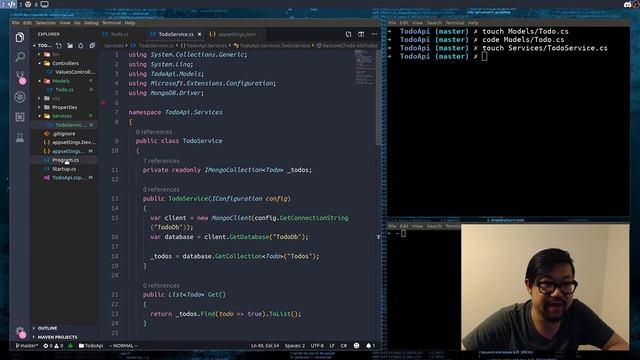Click the master branch indicator in status bar
The width and height of the screenshot is (640, 360).
tap(27, 346)
